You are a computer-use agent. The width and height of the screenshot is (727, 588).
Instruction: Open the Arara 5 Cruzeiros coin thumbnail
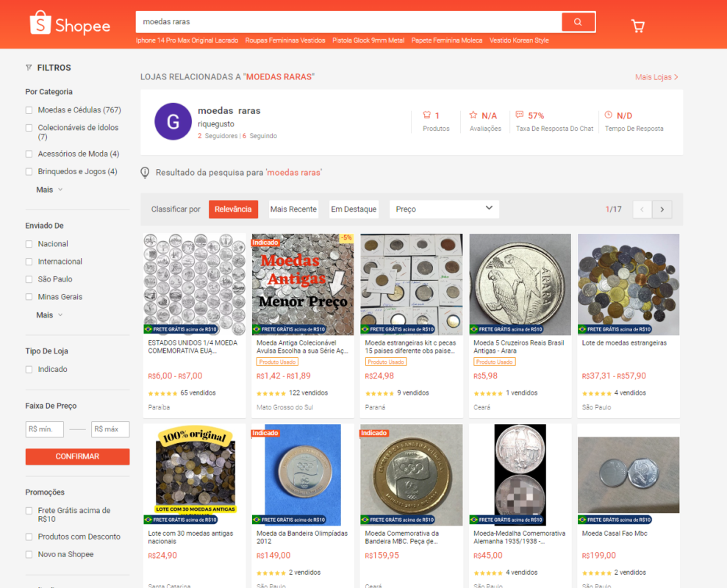coord(520,284)
